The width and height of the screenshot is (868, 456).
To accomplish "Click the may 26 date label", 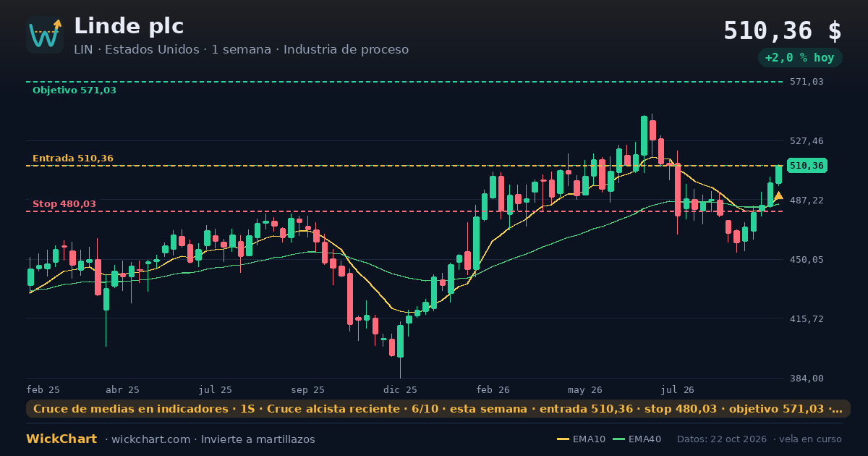I will pos(585,390).
